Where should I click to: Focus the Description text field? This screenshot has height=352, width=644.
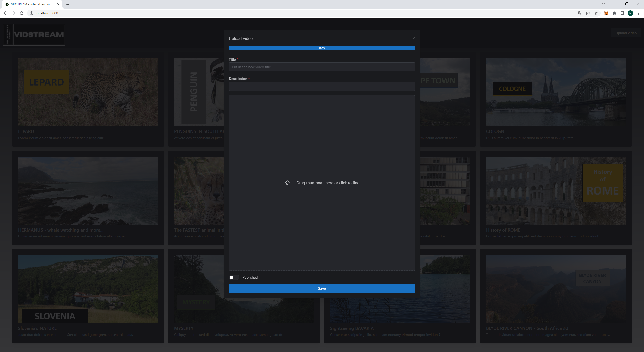pos(321,86)
